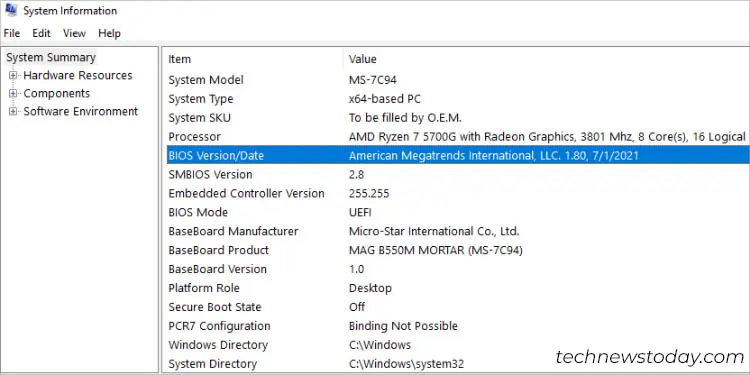Click the American Megatrends International value
The height and width of the screenshot is (375, 750).
tap(494, 155)
